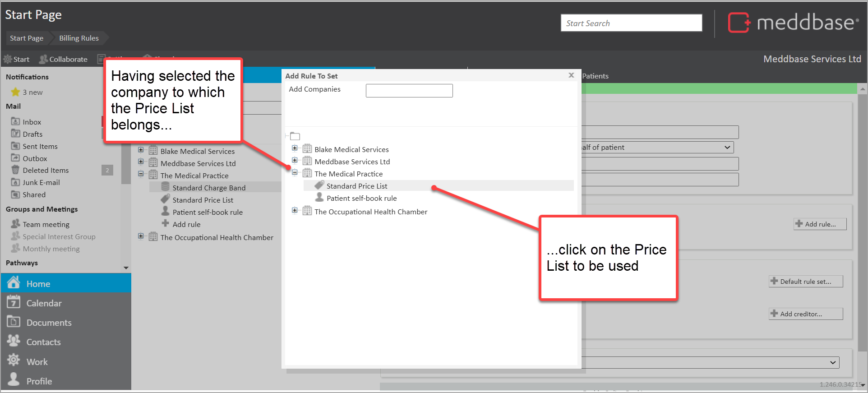
Task: Click the Documents sidebar icon
Action: click(x=14, y=322)
